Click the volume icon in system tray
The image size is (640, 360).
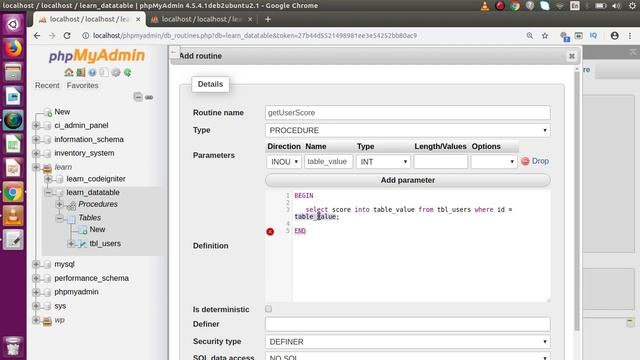617,6
